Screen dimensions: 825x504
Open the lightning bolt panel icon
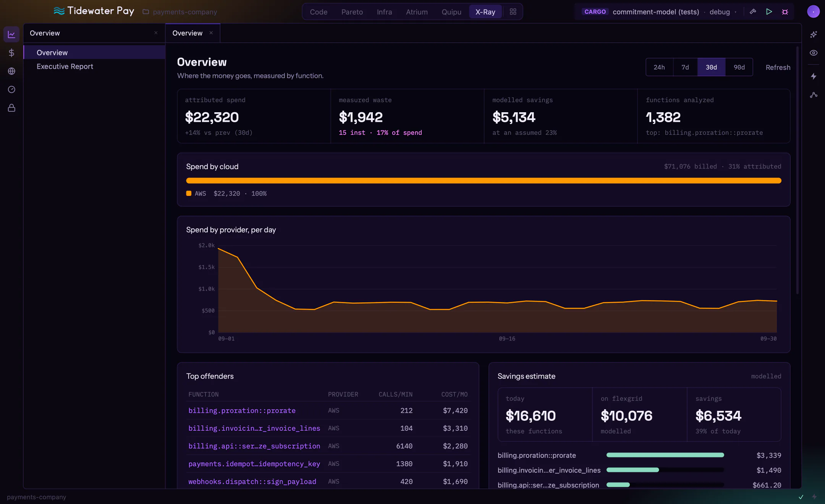814,76
